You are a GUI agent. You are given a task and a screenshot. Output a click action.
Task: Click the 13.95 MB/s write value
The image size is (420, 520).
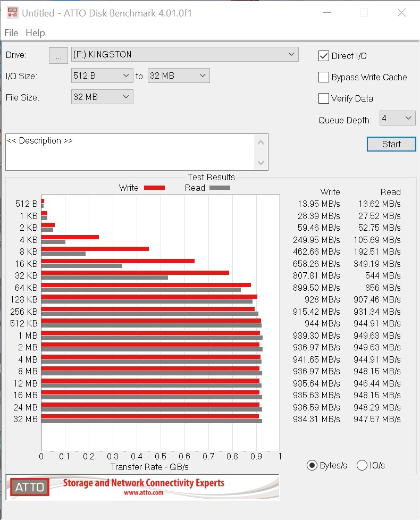click(319, 204)
